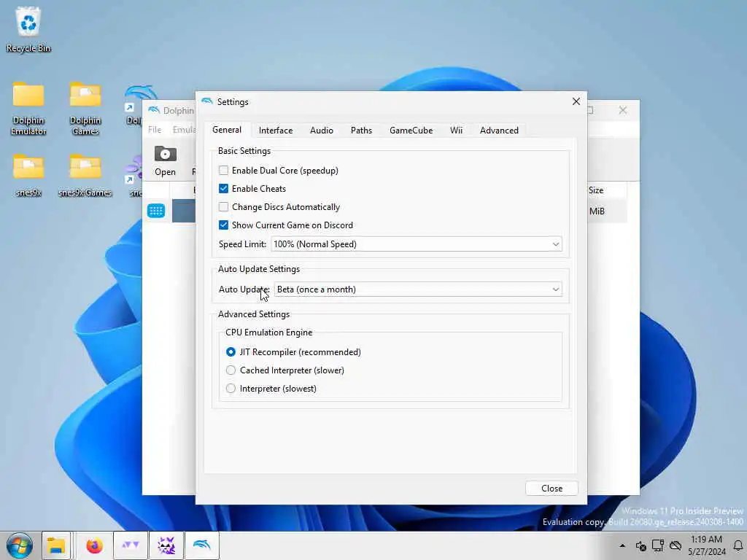747x560 pixels.
Task: Open the network status tray icon
Action: (658, 545)
